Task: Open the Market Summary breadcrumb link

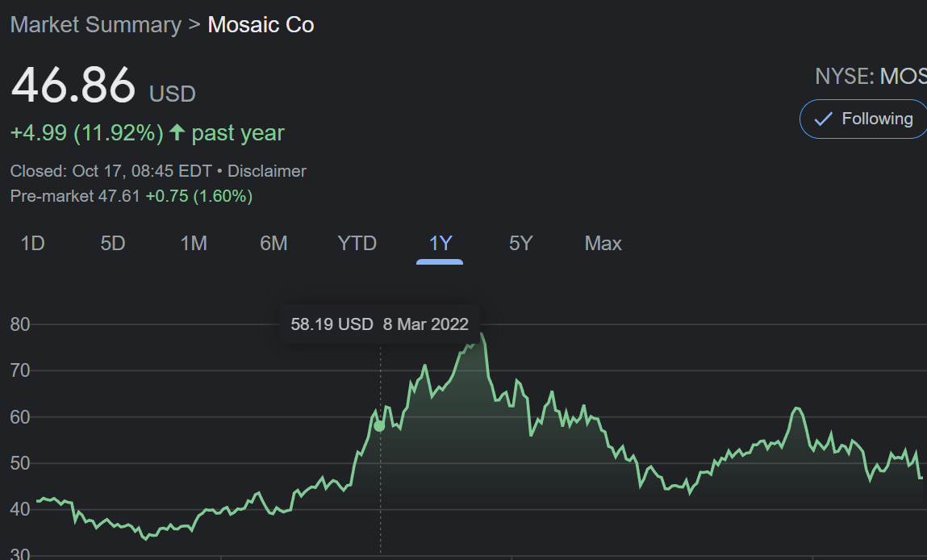Action: click(x=96, y=25)
